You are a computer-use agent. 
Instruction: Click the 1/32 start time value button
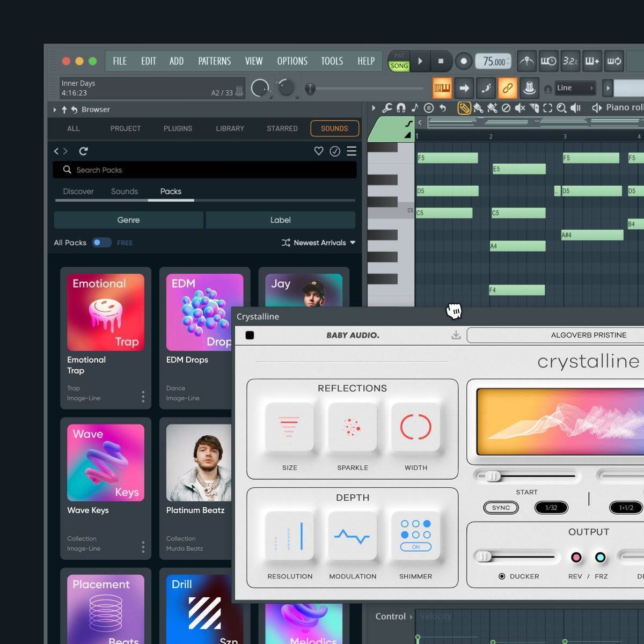pyautogui.click(x=551, y=508)
